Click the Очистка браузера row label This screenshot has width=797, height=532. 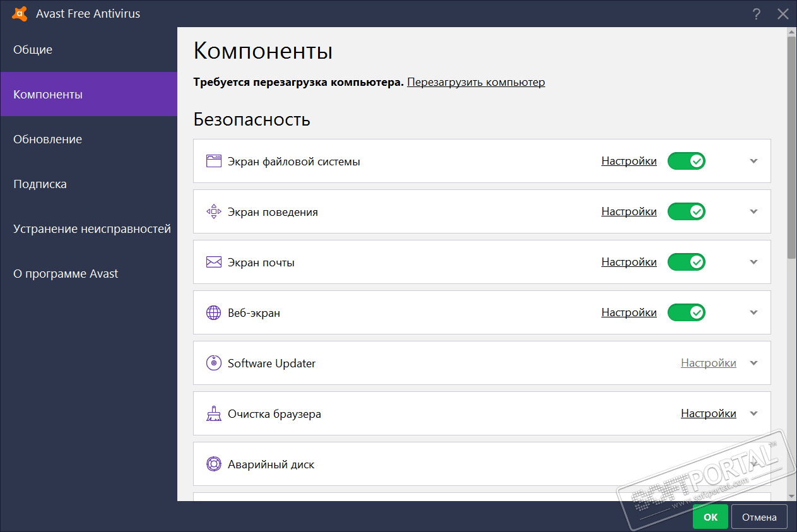coord(275,414)
